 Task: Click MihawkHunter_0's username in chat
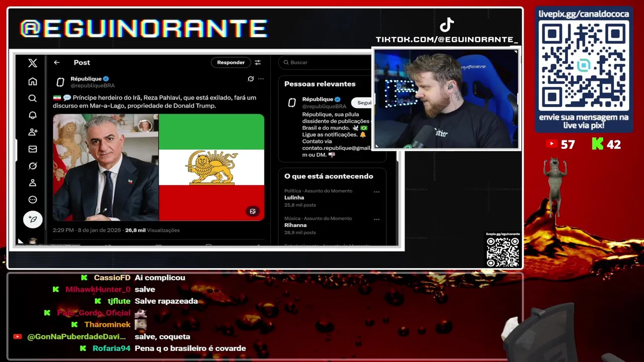tap(98, 289)
